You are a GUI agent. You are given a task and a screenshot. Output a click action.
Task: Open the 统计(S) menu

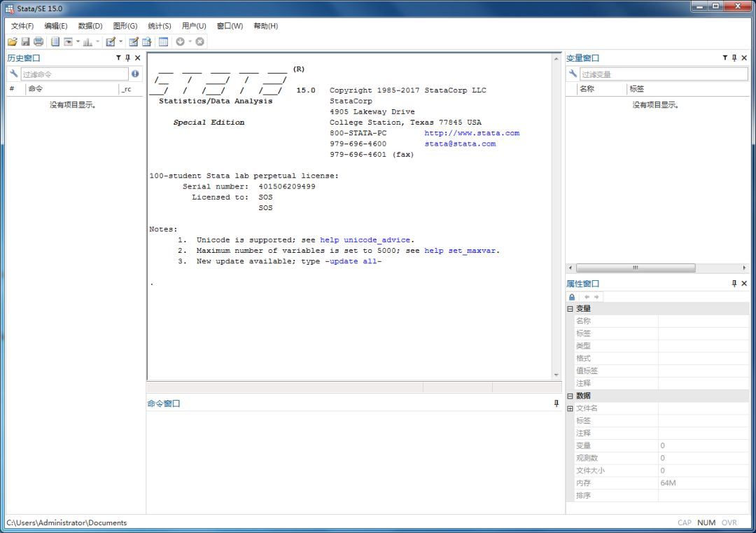[x=160, y=26]
